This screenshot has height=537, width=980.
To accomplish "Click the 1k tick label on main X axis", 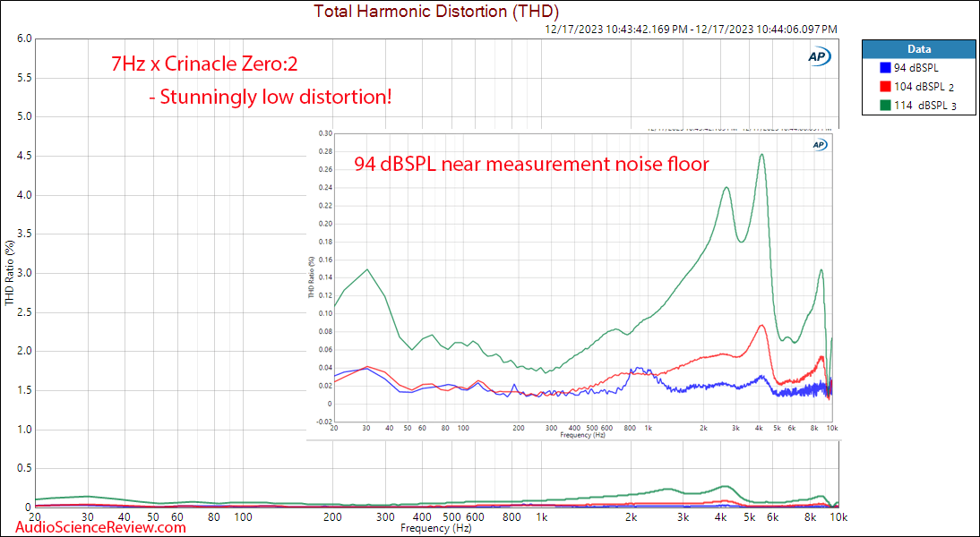I will 542,517.
